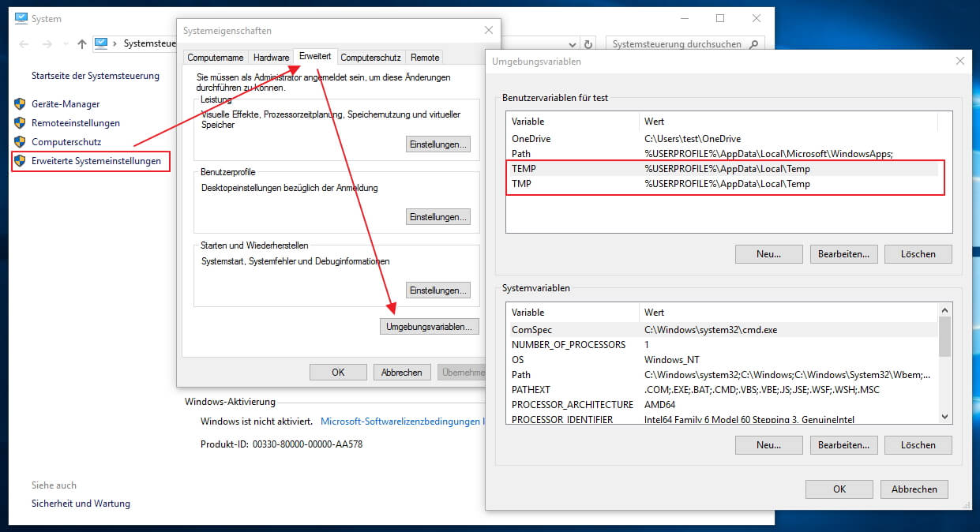Image resolution: width=980 pixels, height=532 pixels.
Task: Go back in System window
Action: coord(24,44)
